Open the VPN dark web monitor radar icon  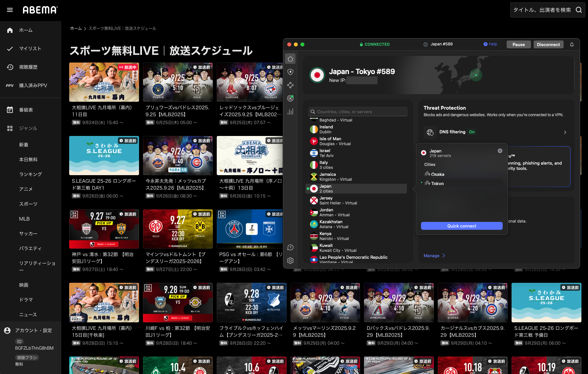[x=290, y=98]
